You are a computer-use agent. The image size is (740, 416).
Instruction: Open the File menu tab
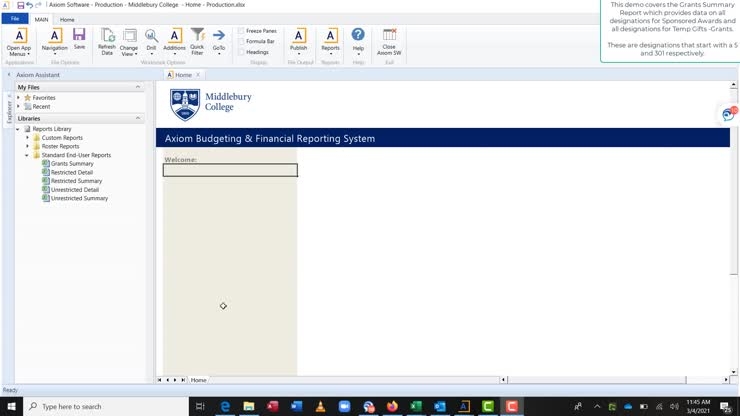pyautogui.click(x=15, y=19)
